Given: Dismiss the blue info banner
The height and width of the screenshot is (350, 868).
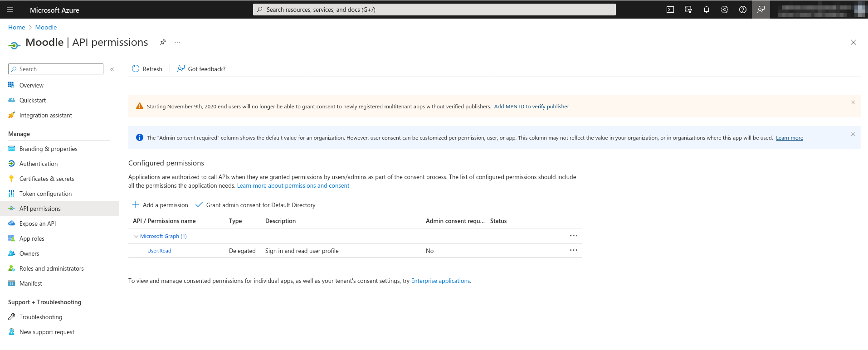Looking at the screenshot, I should pos(853,134).
